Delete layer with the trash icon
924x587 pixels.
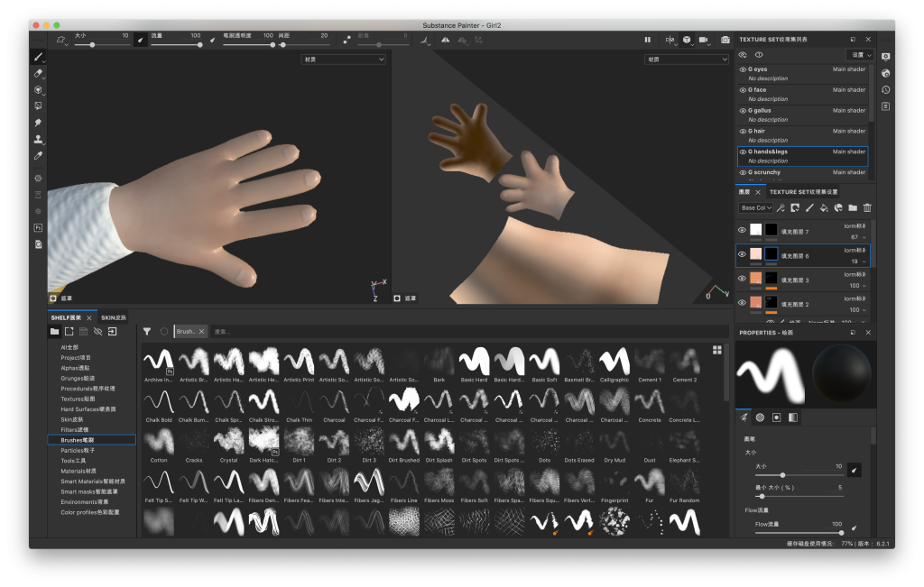point(867,207)
